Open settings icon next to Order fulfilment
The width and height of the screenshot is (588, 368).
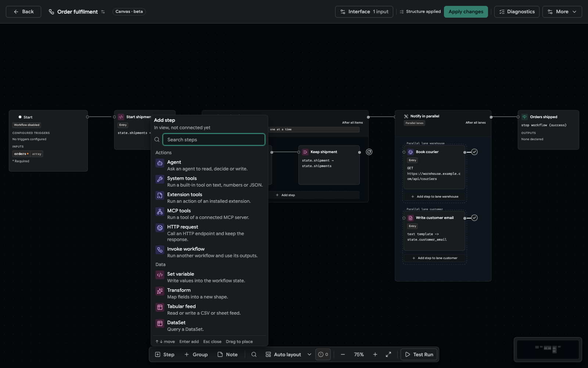pyautogui.click(x=103, y=12)
